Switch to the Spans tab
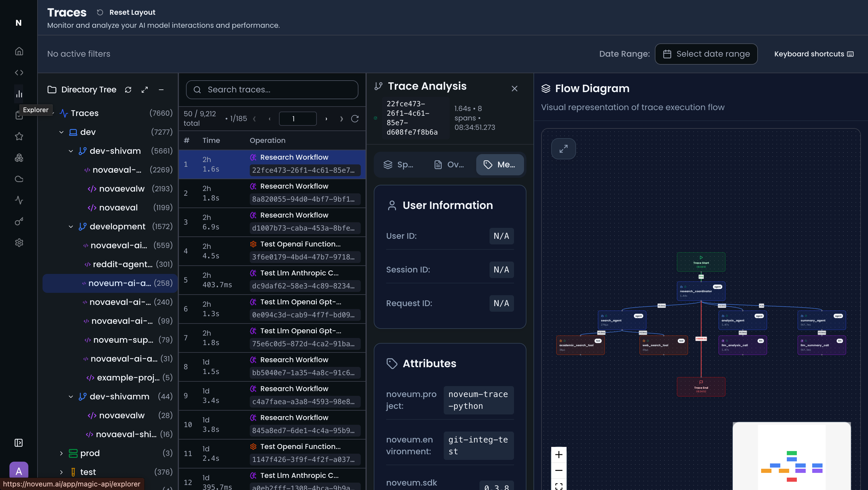This screenshot has width=868, height=490. tap(398, 164)
